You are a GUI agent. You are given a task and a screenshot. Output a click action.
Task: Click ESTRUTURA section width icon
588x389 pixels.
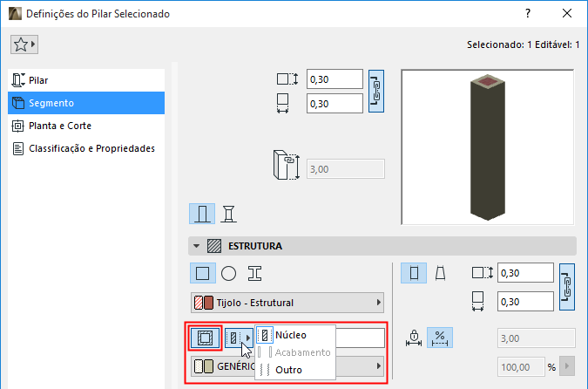[x=477, y=302]
